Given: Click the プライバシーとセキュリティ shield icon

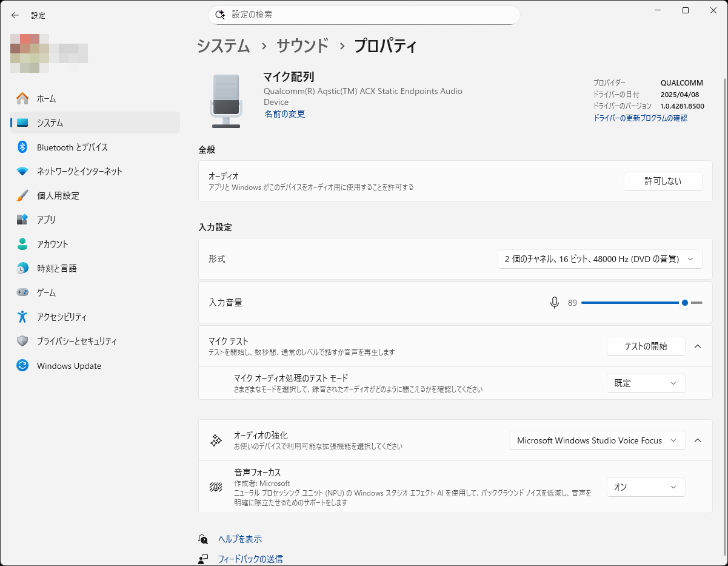Looking at the screenshot, I should (21, 341).
